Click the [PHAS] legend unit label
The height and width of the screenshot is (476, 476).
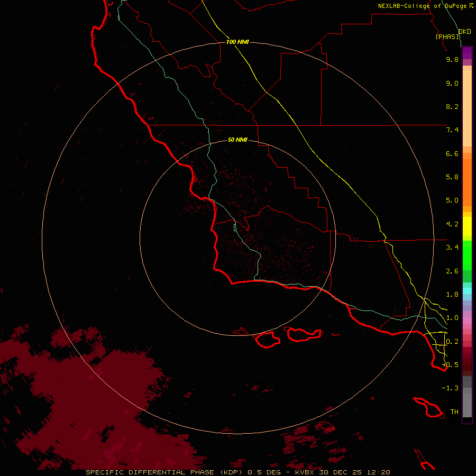click(x=447, y=36)
